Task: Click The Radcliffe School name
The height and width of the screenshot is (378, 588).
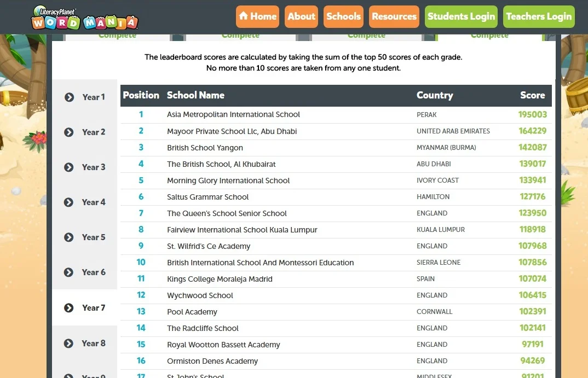Action: [203, 328]
